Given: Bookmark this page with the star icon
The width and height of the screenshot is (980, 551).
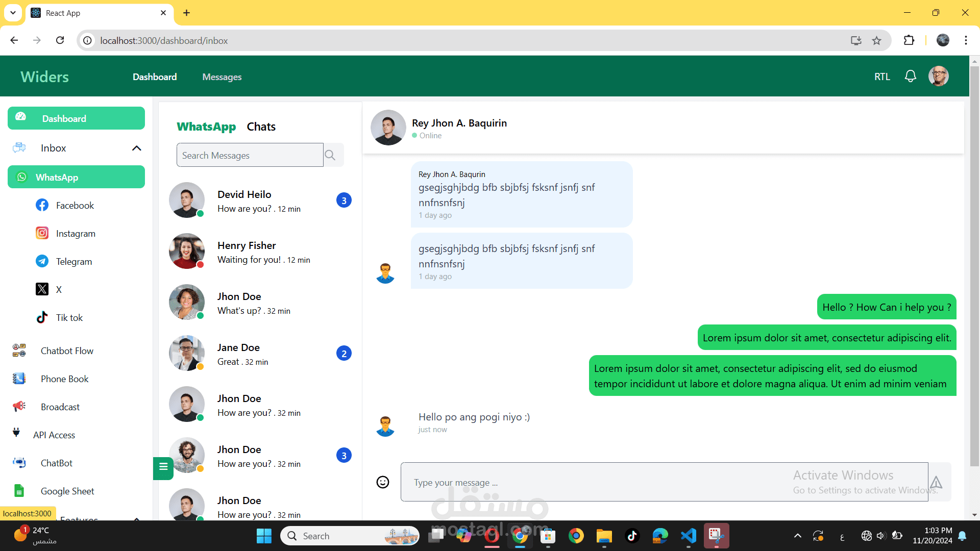Looking at the screenshot, I should tap(877, 40).
